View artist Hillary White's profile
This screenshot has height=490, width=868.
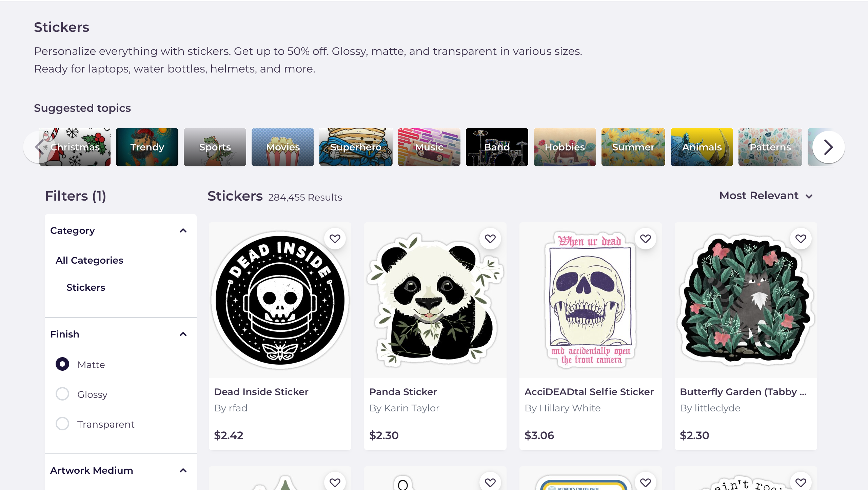pos(563,408)
